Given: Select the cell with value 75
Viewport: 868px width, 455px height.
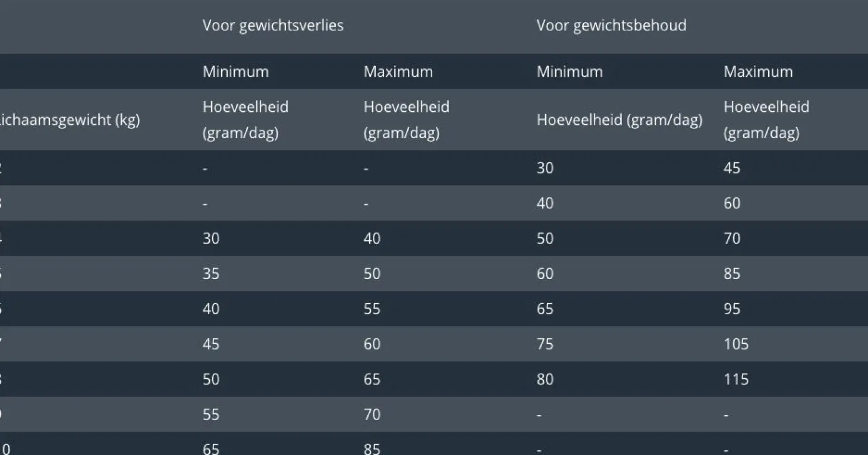Looking at the screenshot, I should tap(545, 344).
